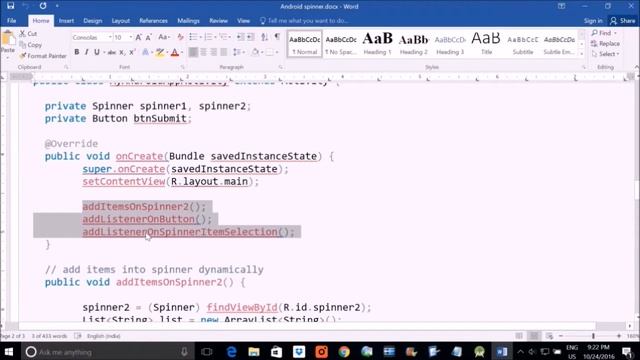640x360 pixels.
Task: Increase font size with Grow Font icon
Action: pyautogui.click(x=138, y=38)
